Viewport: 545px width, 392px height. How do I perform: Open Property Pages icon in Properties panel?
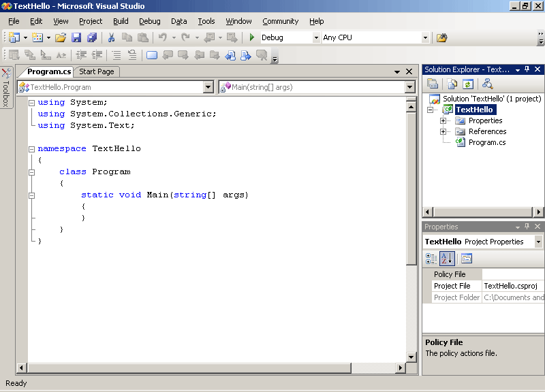point(467,259)
